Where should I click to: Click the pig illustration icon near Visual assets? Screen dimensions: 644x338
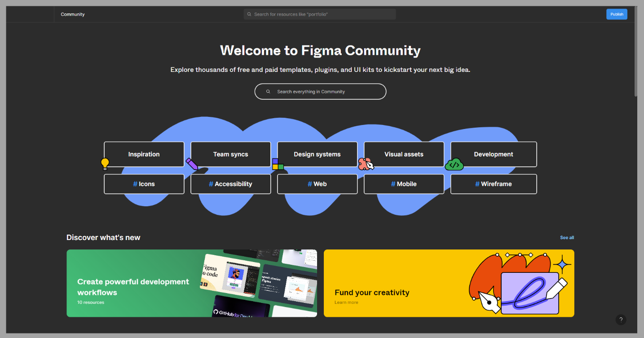[x=365, y=165]
